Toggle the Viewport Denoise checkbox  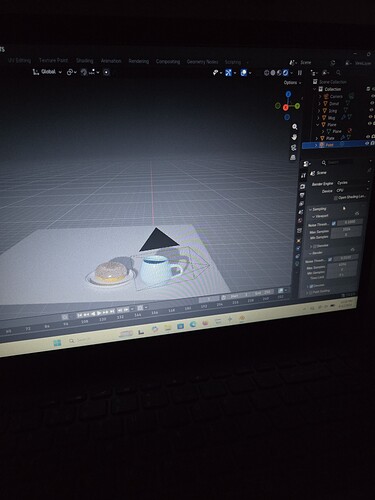tap(315, 246)
